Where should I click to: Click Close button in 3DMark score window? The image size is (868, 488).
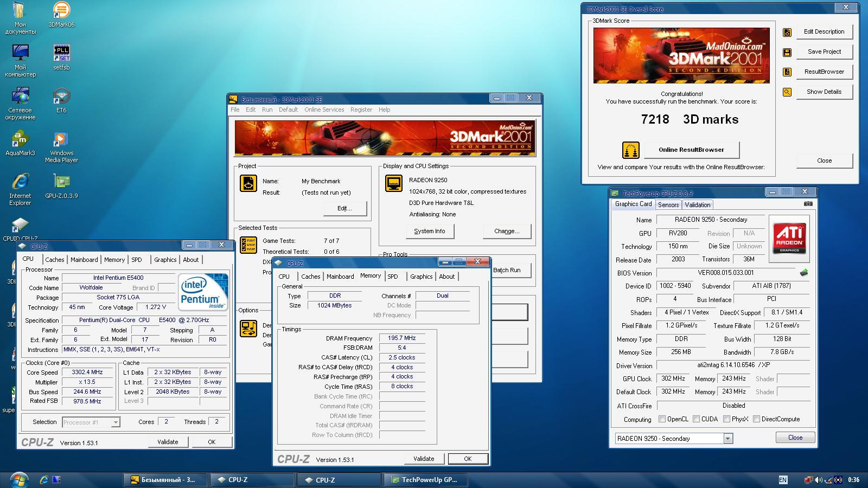click(824, 160)
